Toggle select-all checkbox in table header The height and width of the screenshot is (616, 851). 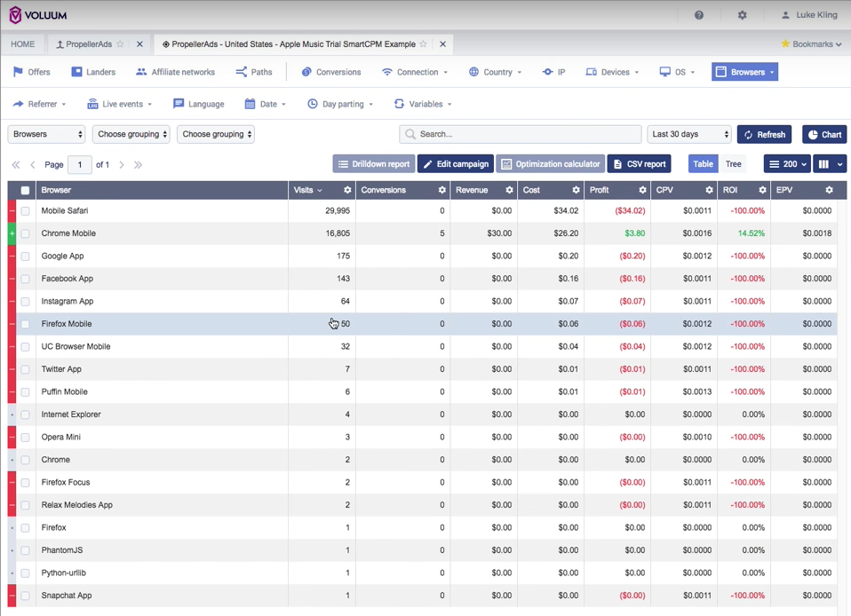click(25, 190)
